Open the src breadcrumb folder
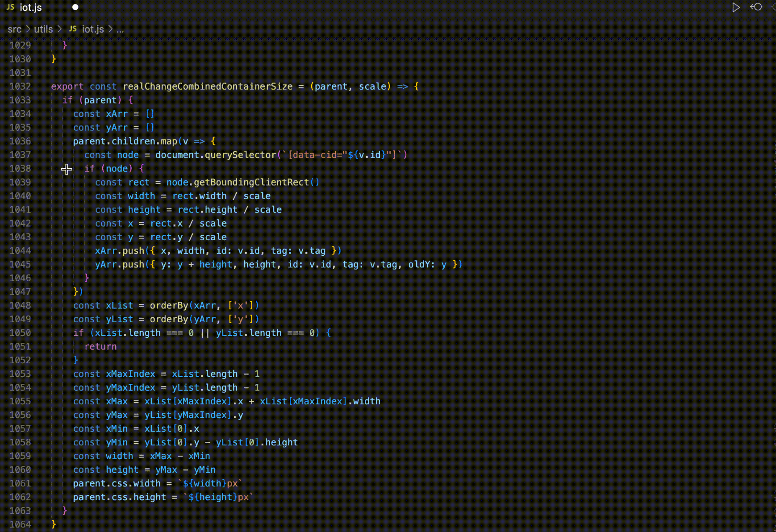 (14, 29)
